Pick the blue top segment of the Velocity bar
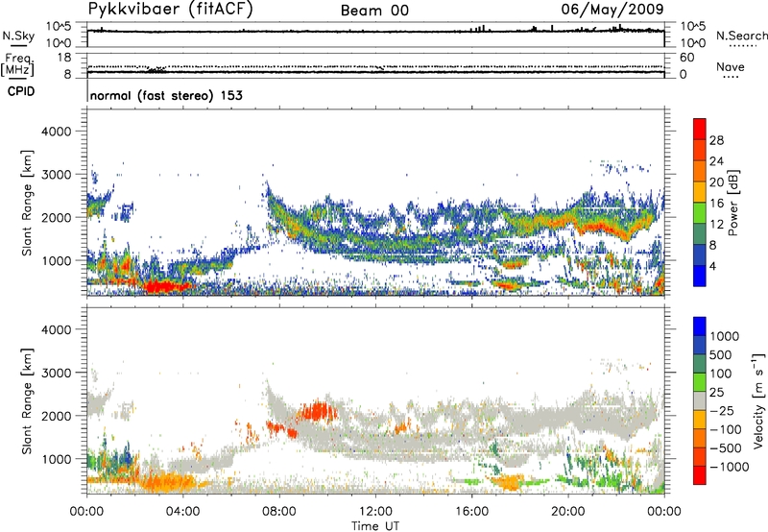 [x=700, y=326]
